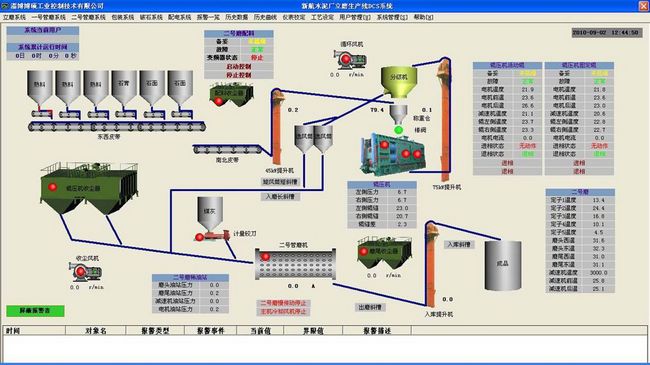The width and height of the screenshot is (650, 365).
Task: Click 启动控制 in the 二号磨配料 panel
Action: point(239,66)
